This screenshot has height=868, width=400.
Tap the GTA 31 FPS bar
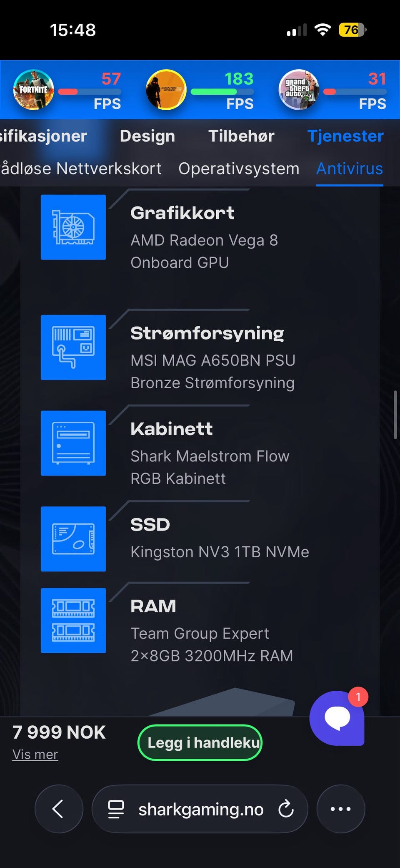[355, 92]
